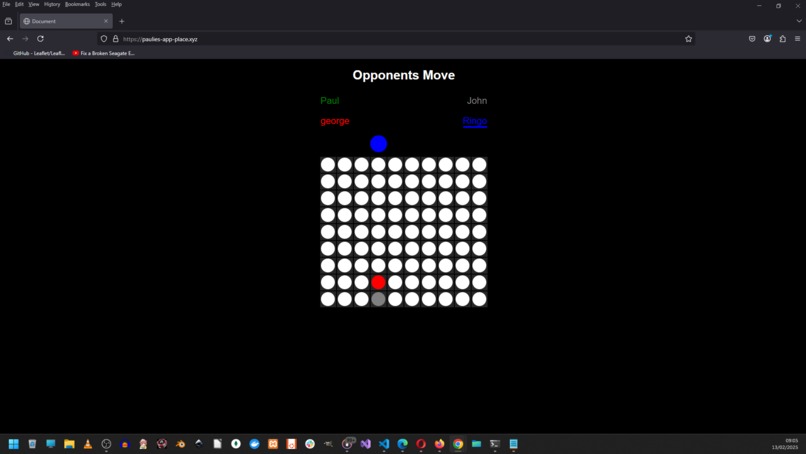Click the player name george
Viewport: 806px width, 454px height.
click(x=335, y=121)
